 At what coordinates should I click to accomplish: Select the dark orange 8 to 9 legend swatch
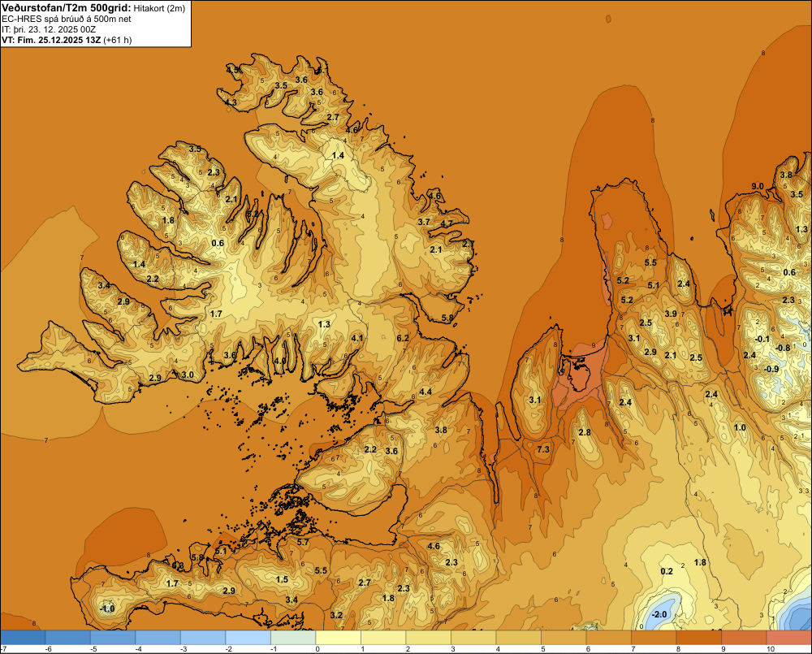coord(698,638)
